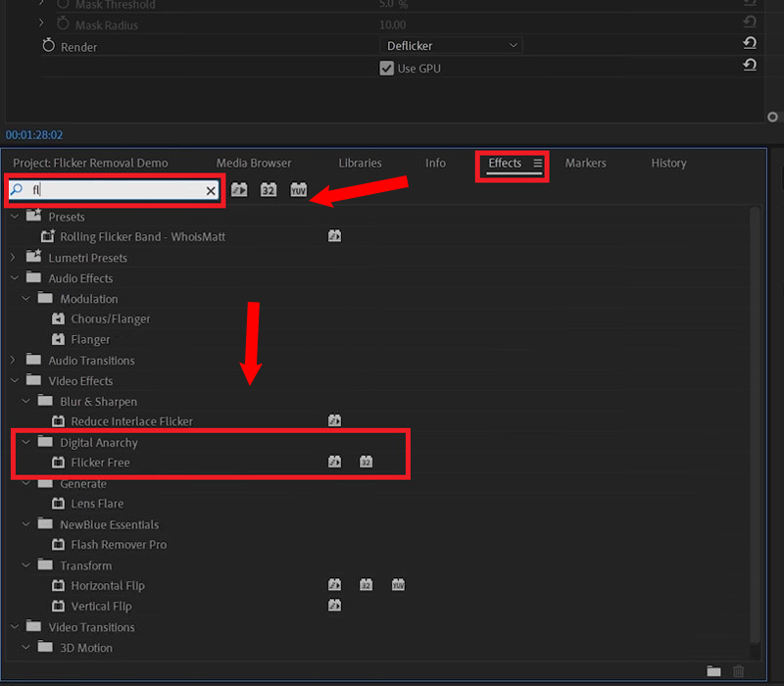Collapse the Video Effects folder
Screen dimensions: 784x686
(x=14, y=381)
